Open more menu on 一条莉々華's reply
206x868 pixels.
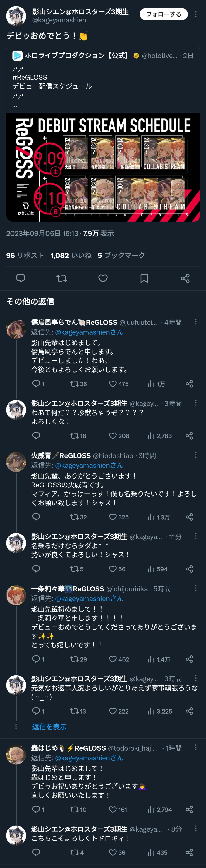[x=196, y=588]
